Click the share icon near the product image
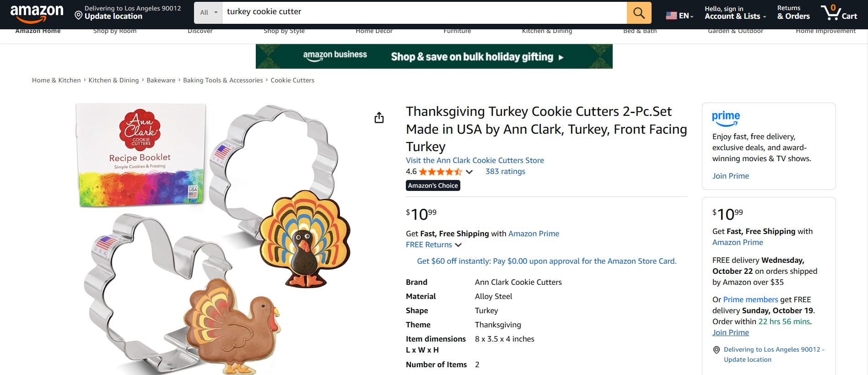This screenshot has height=375, width=868. 379,118
